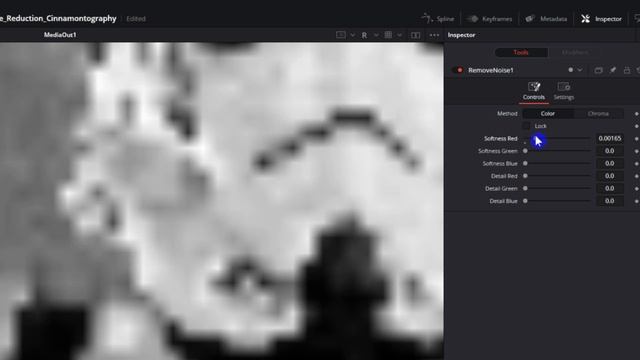Screen dimensions: 640x360
Task: Open the Keyframes panel
Action: (489, 19)
